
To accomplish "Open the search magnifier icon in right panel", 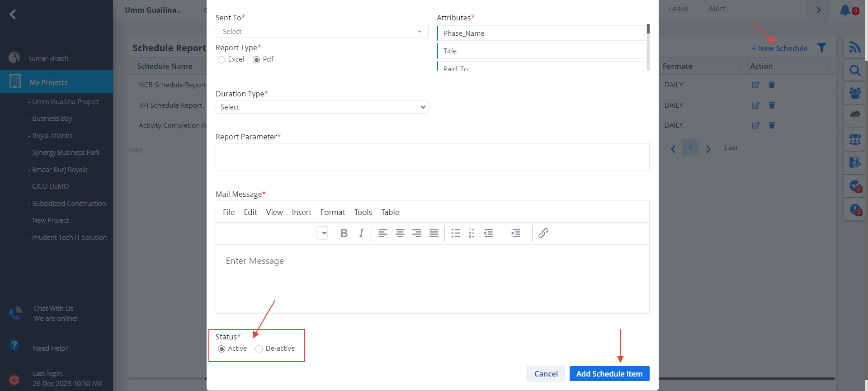I will 854,71.
